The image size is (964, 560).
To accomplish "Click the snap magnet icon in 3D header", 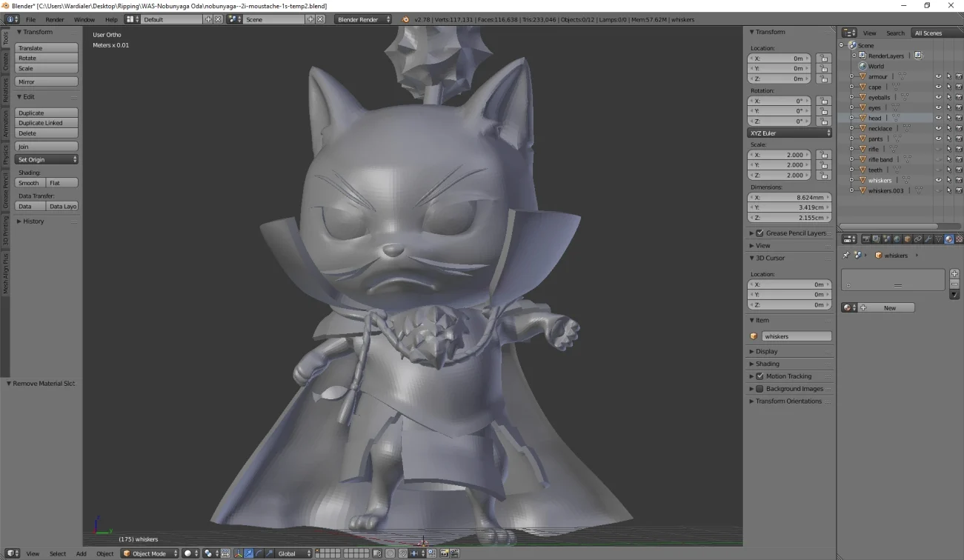I will [x=403, y=553].
